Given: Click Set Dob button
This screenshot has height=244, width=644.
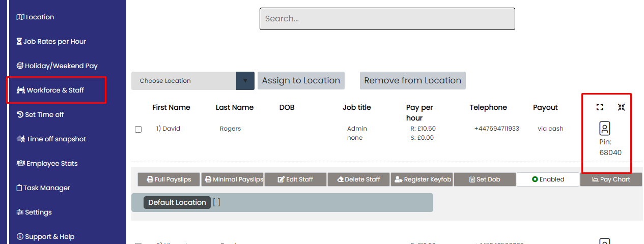Looking at the screenshot, I should click(x=485, y=179).
